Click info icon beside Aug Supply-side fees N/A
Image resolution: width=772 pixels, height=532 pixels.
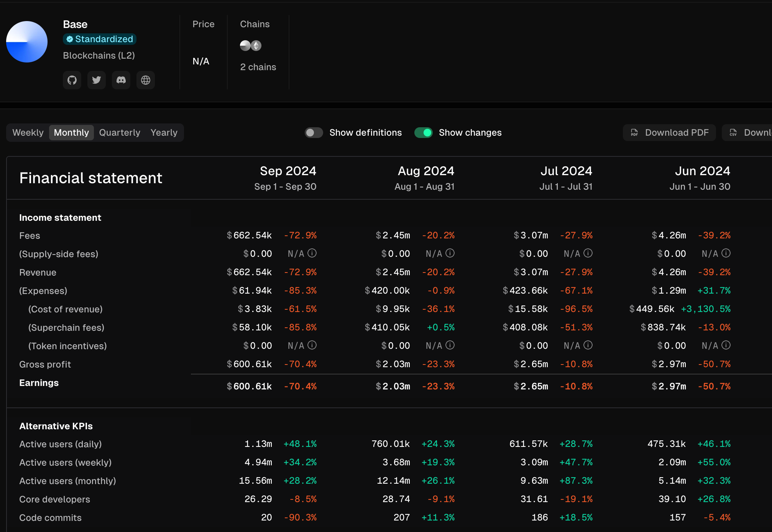pyautogui.click(x=450, y=253)
